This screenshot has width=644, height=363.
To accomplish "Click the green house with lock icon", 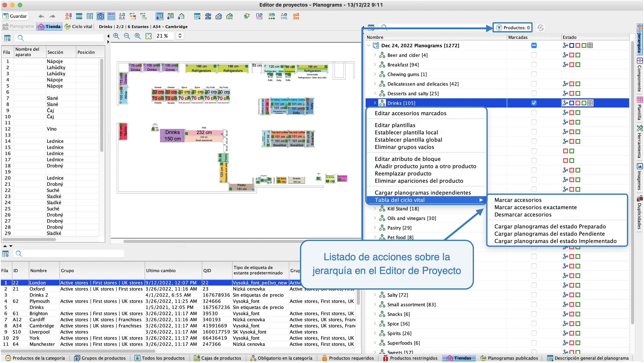I will (181, 16).
